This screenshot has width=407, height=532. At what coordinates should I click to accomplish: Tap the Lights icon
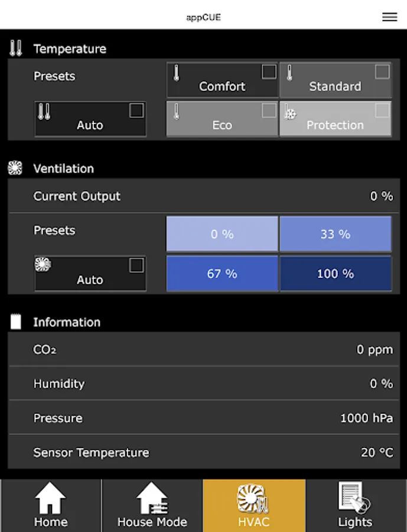pyautogui.click(x=354, y=497)
